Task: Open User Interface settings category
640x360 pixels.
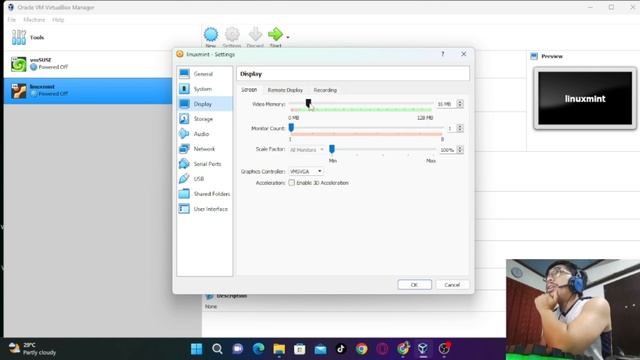Action: click(x=204, y=209)
